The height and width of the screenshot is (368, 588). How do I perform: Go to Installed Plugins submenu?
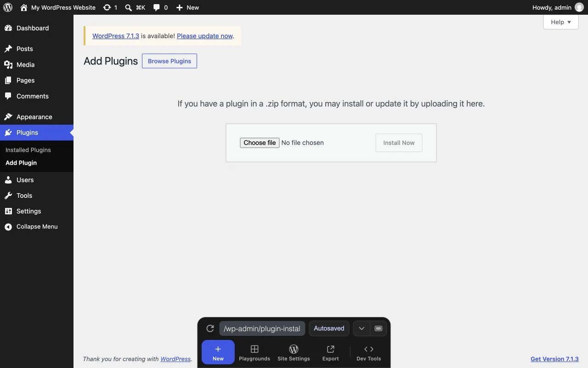pos(28,150)
